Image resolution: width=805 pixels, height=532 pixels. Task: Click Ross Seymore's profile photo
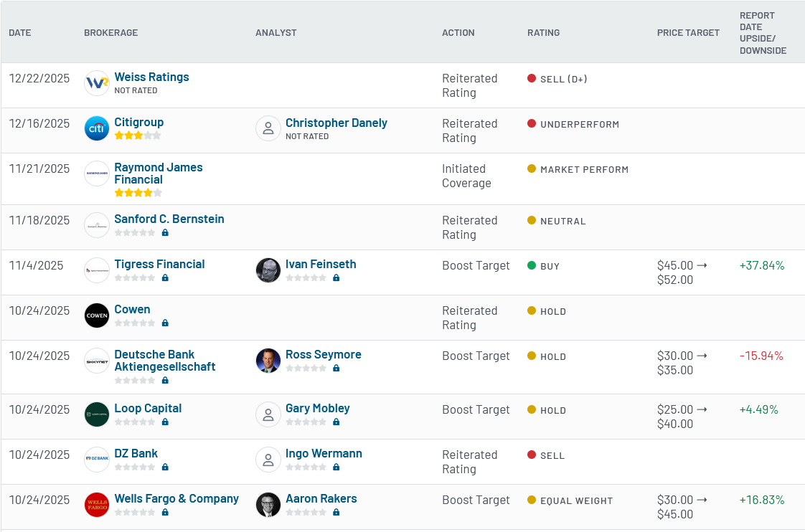(268, 361)
